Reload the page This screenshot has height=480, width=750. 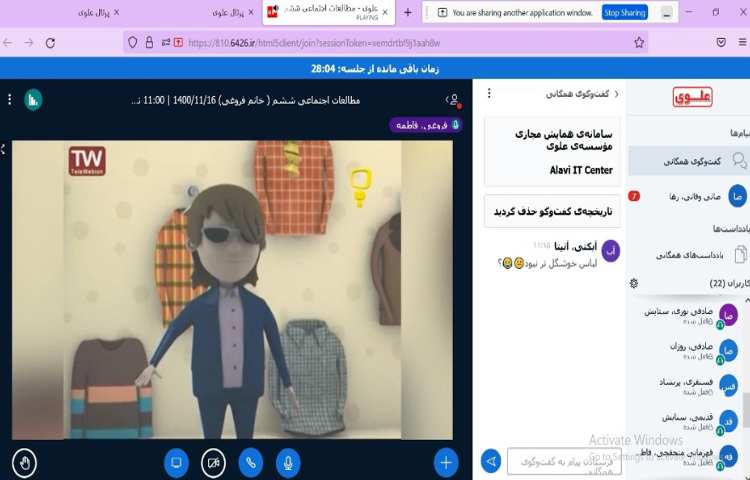[50, 43]
